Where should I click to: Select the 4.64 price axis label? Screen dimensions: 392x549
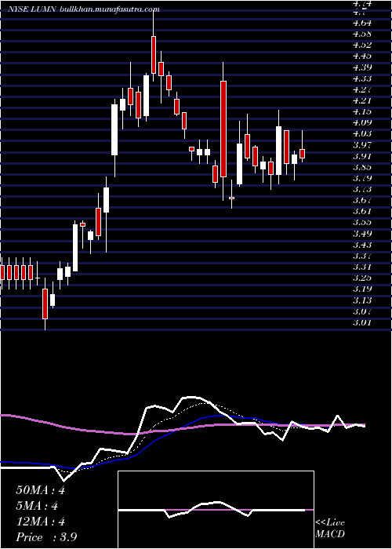pos(362,23)
